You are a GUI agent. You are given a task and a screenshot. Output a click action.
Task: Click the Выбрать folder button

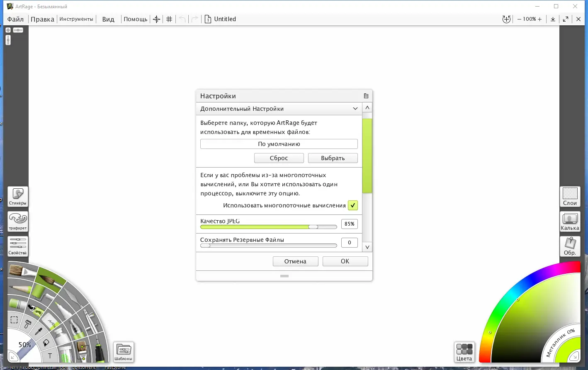pyautogui.click(x=333, y=158)
